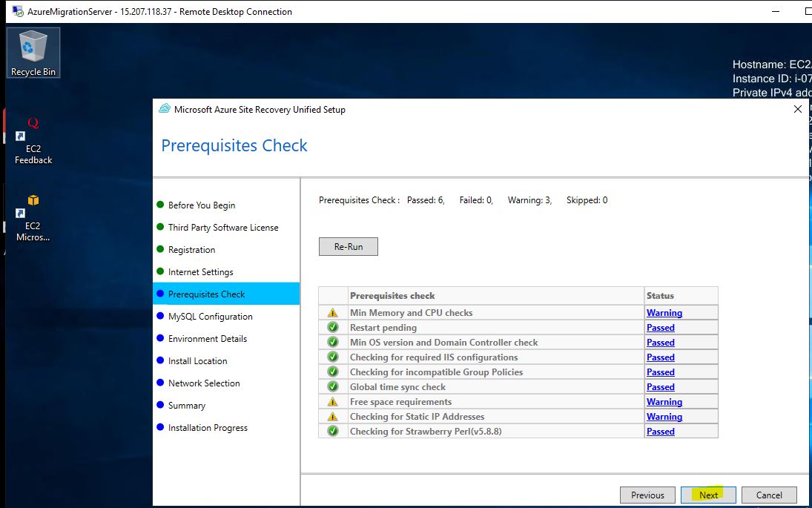Screen dimensions: 812x508
Task: Click Next to continue setup
Action: [708, 495]
